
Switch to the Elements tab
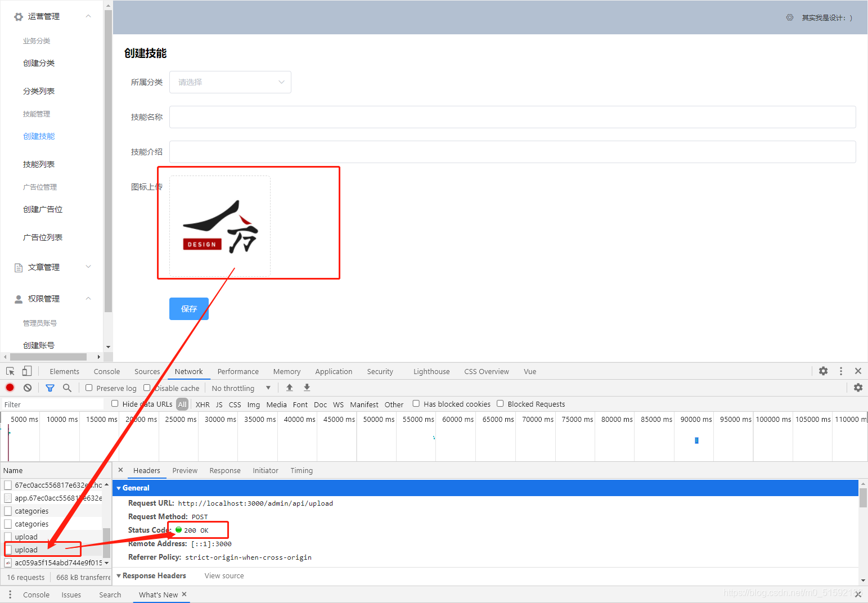(x=64, y=371)
